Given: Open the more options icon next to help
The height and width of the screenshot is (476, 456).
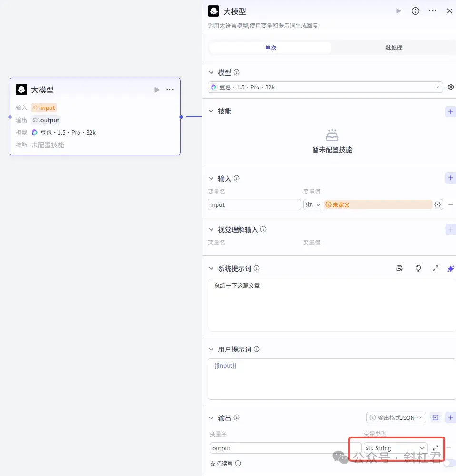Looking at the screenshot, I should 432,10.
